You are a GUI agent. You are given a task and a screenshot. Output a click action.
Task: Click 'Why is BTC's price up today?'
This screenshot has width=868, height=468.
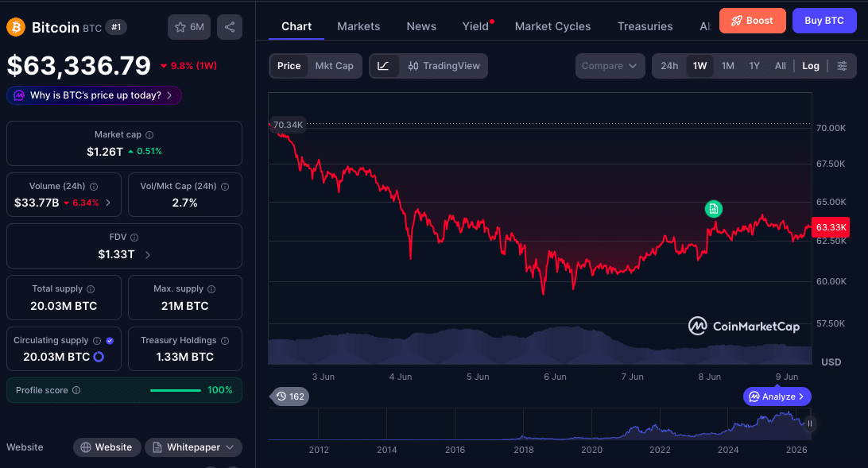[94, 95]
